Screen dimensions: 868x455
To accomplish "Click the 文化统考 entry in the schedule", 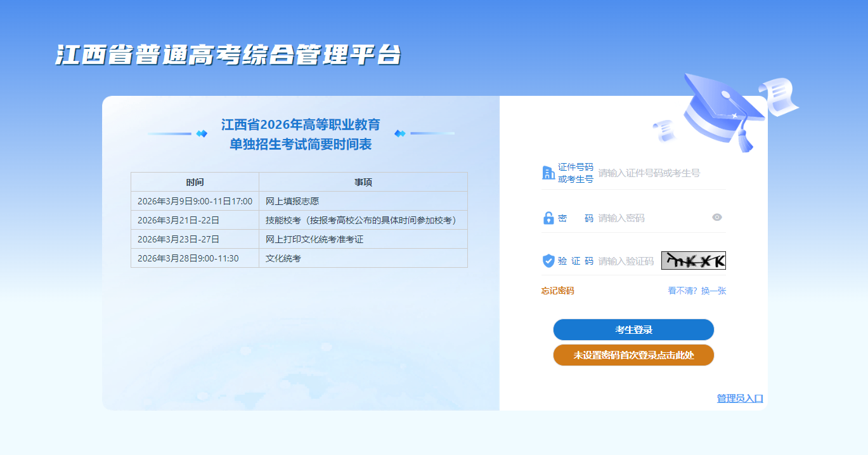I will (x=283, y=258).
